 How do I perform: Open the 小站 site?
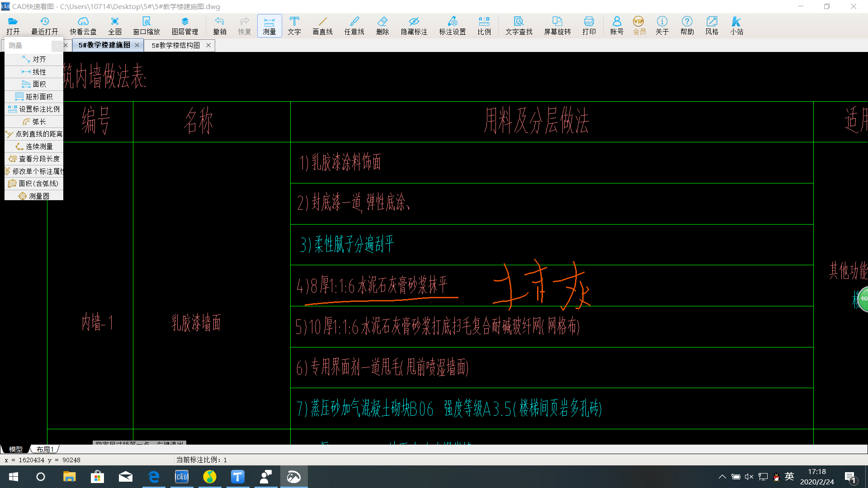pyautogui.click(x=737, y=26)
